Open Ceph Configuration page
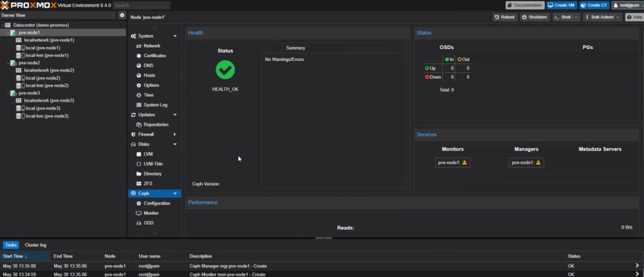The image size is (644, 277). pos(157,204)
